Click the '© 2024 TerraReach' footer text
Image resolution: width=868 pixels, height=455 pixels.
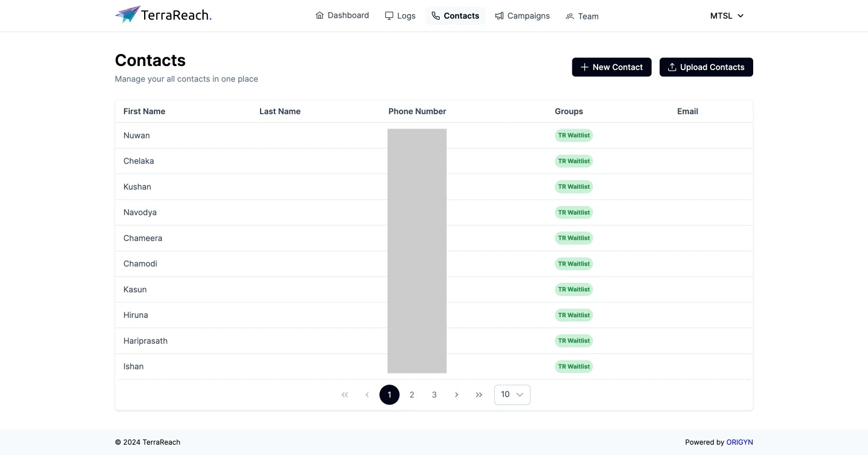tap(148, 442)
